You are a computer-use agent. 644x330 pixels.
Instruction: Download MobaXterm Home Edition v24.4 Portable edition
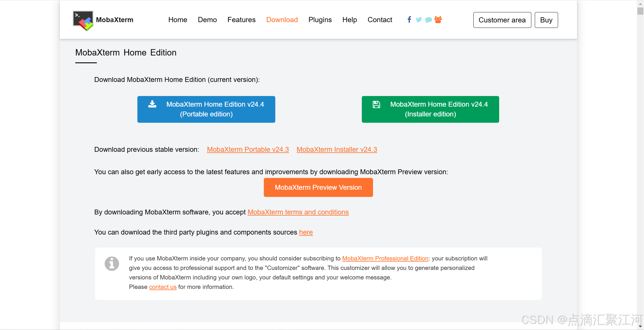[x=206, y=109]
